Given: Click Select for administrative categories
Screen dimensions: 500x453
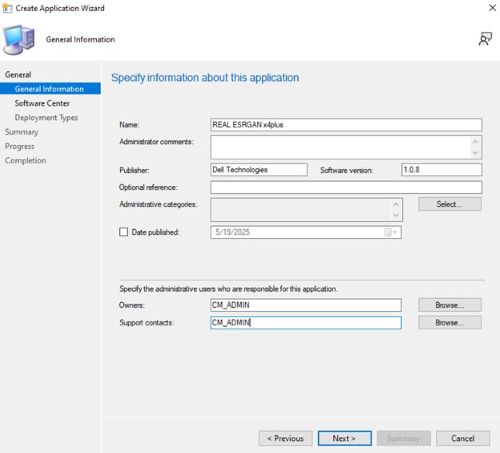Looking at the screenshot, I should [450, 204].
